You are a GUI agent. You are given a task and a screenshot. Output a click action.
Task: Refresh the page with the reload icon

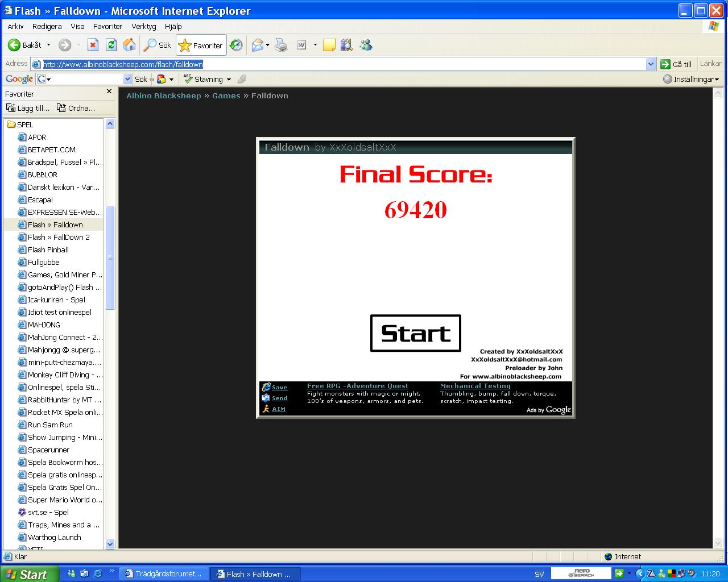(x=111, y=45)
